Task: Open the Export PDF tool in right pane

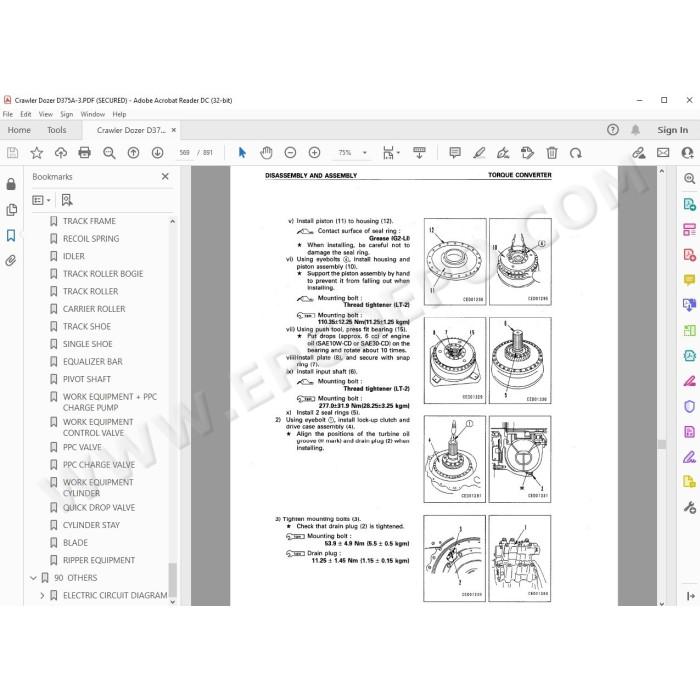Action: (689, 204)
